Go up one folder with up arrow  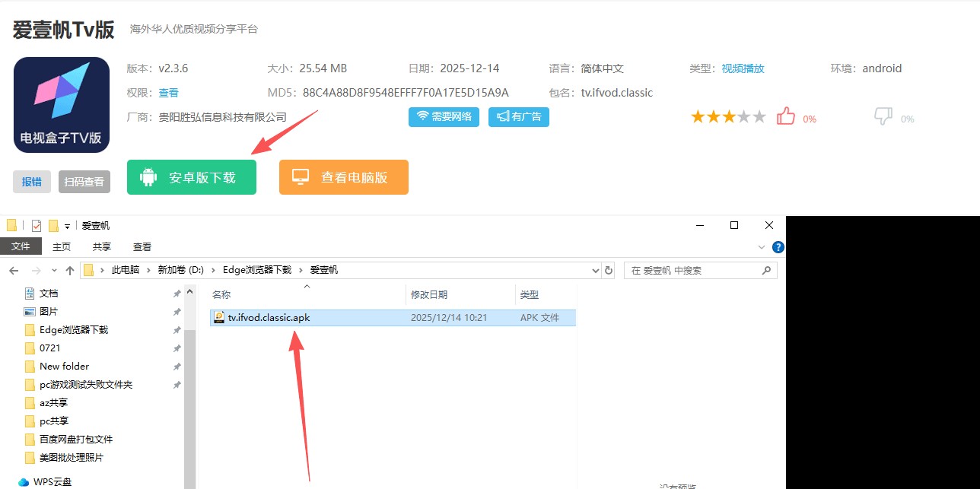coord(70,270)
